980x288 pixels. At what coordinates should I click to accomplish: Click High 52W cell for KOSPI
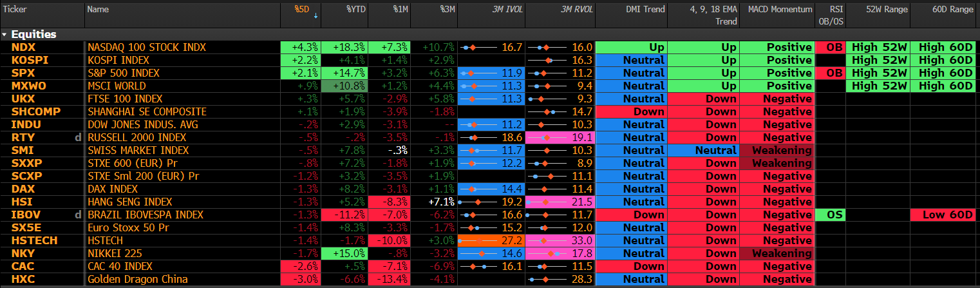click(x=878, y=60)
